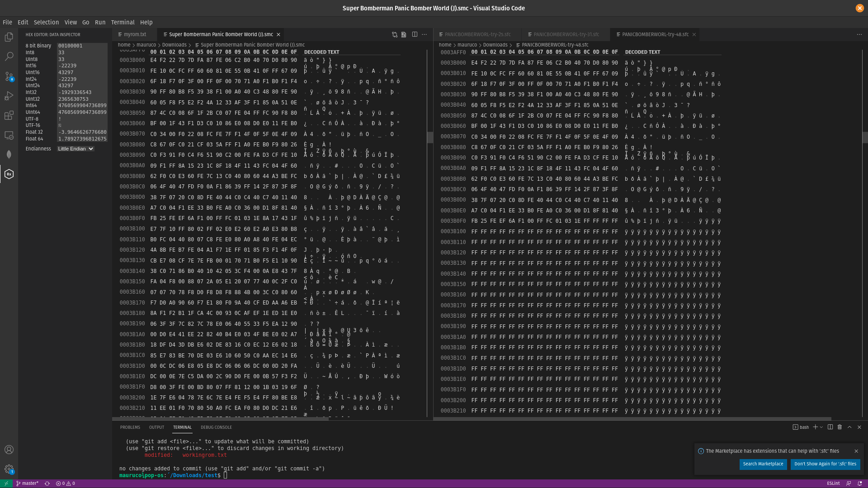Open More Actions menu of right editor group
868x488 pixels.
tap(859, 34)
